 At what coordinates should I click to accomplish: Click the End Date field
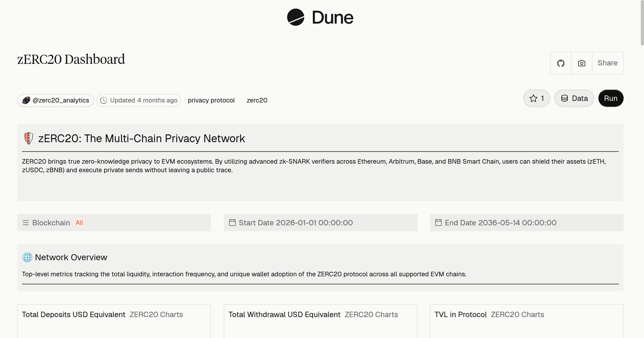527,223
